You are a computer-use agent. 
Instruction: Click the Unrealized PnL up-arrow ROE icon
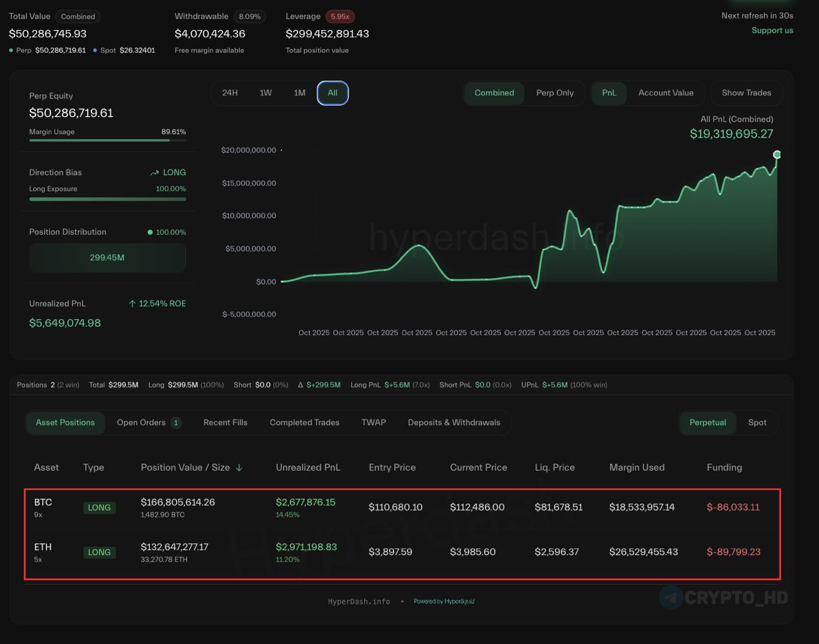tap(132, 304)
